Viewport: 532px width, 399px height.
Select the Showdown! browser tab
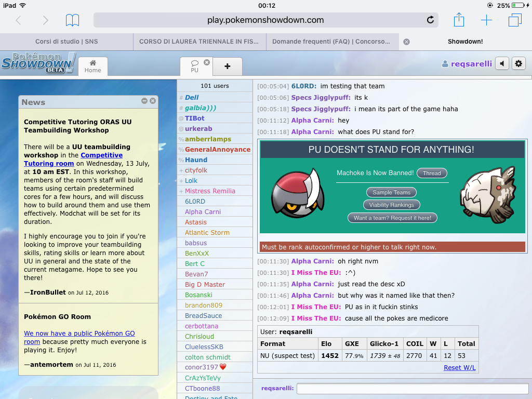pyautogui.click(x=465, y=42)
